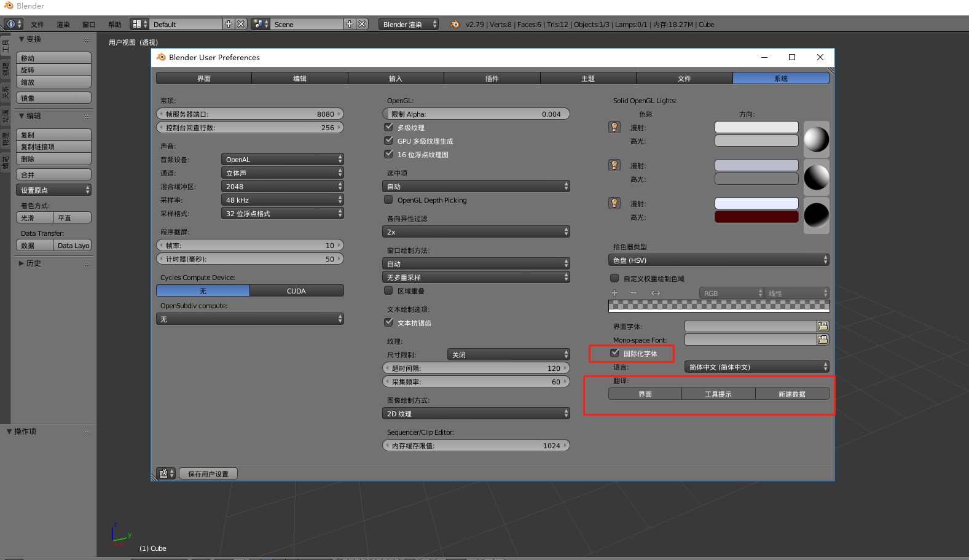Click the dark red 高光 color swatch

pos(756,217)
